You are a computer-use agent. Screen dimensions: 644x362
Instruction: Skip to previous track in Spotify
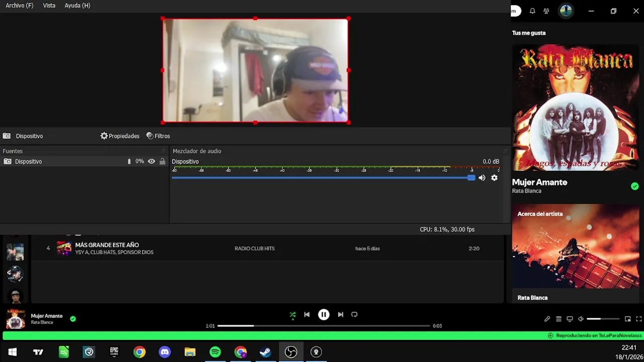(307, 315)
